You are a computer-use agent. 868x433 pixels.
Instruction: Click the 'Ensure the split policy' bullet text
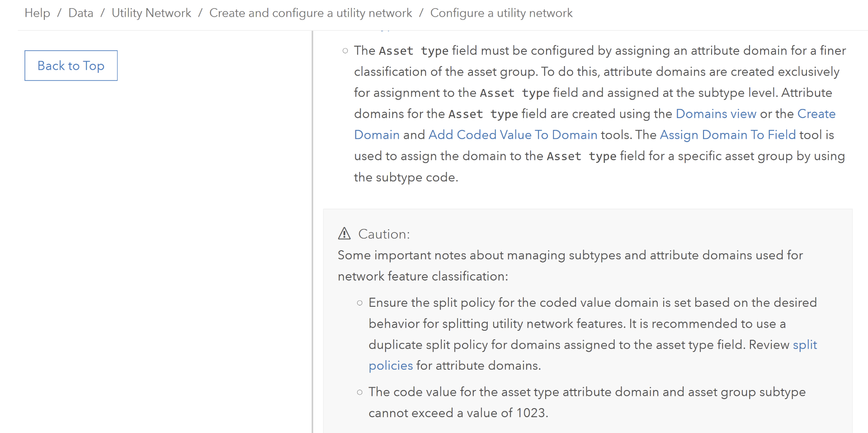(x=592, y=303)
